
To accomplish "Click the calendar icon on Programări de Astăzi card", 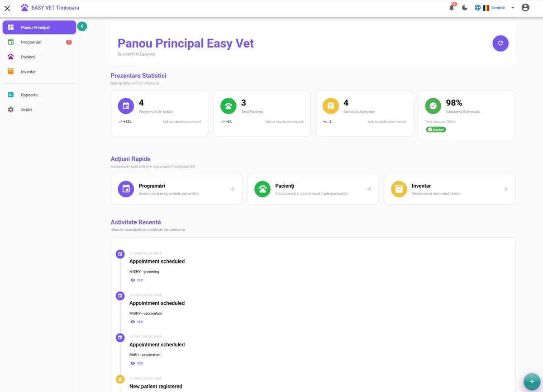I will click(x=125, y=105).
